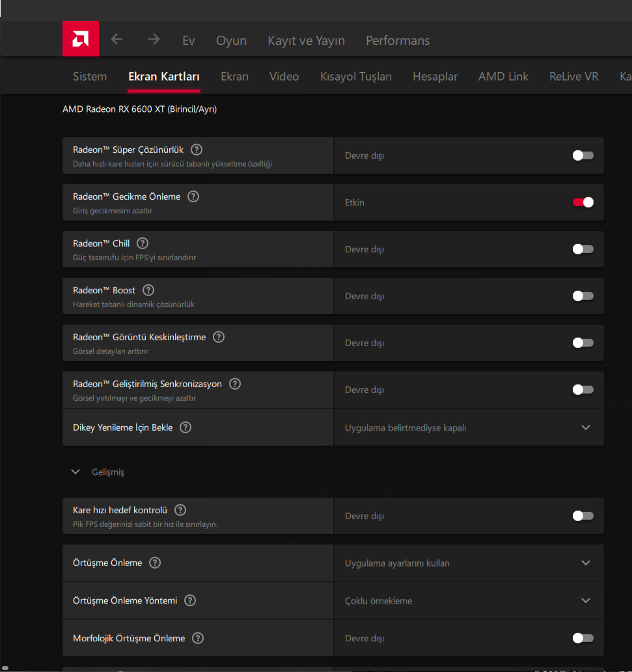Image resolution: width=632 pixels, height=672 pixels.
Task: Enable Radeon Görüntü Keskinleştirme toggle
Action: (583, 343)
